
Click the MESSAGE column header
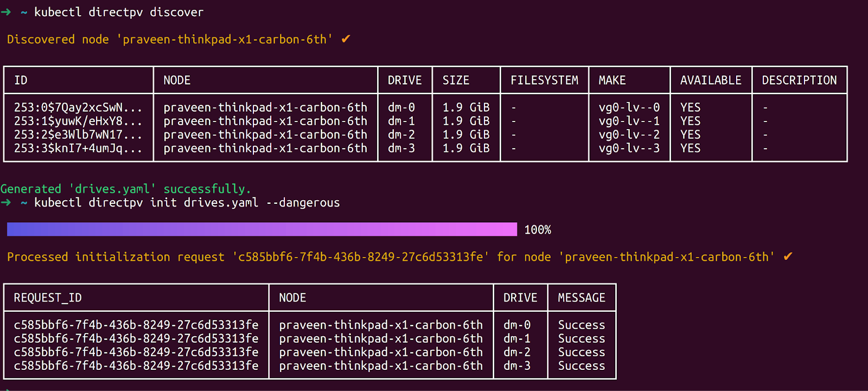click(x=581, y=298)
